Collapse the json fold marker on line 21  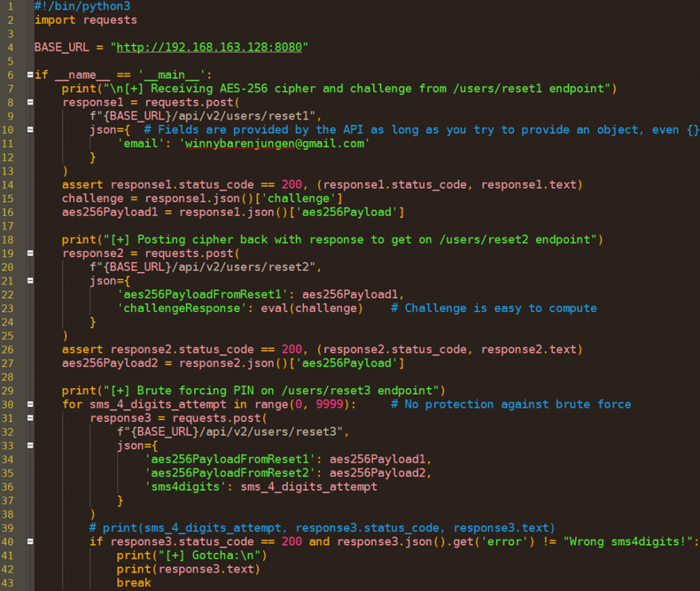(x=30, y=281)
